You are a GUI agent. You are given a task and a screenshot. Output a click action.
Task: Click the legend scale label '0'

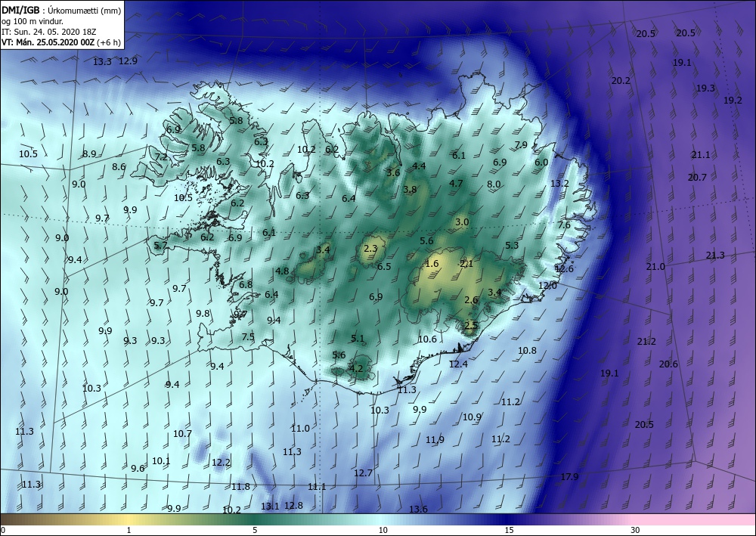(x=3, y=530)
